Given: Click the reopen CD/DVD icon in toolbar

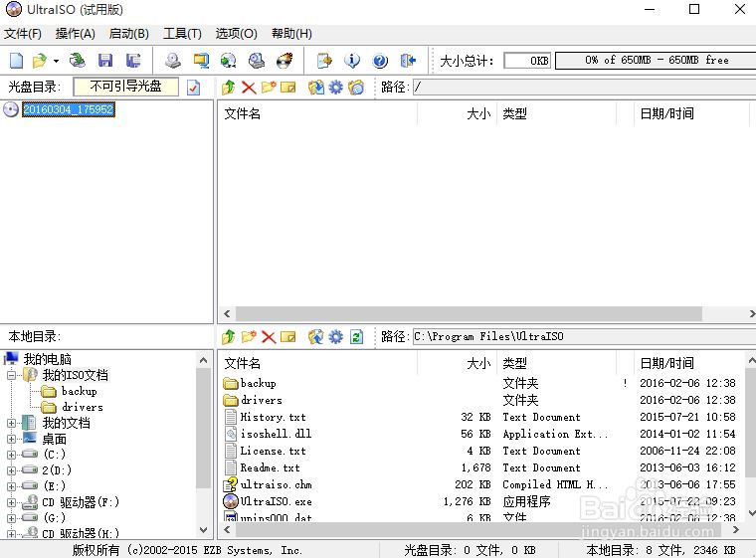Looking at the screenshot, I should click(x=78, y=61).
